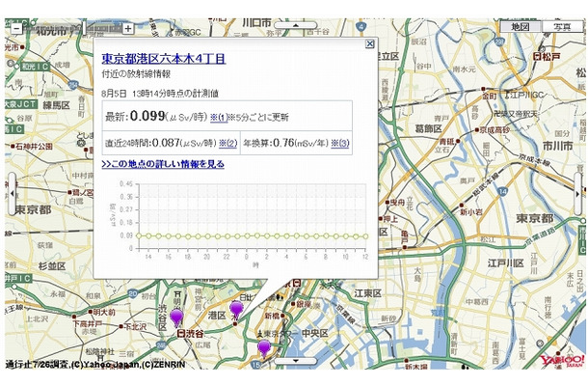This screenshot has width=588, height=386.
Task: Zoom in with the plus button
Action: point(128,29)
